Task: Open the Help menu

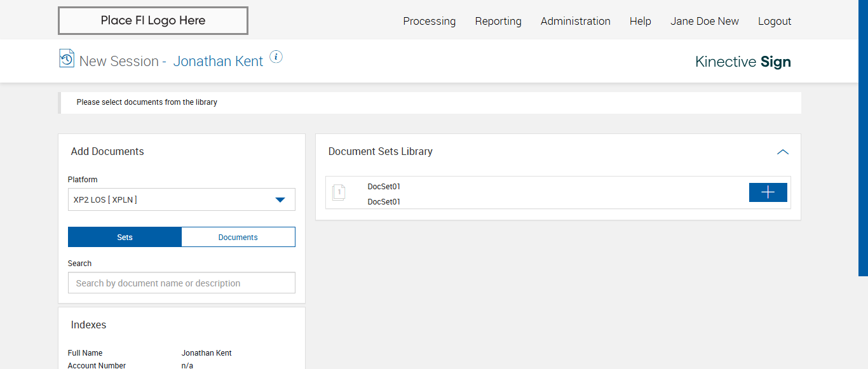Action: point(640,21)
